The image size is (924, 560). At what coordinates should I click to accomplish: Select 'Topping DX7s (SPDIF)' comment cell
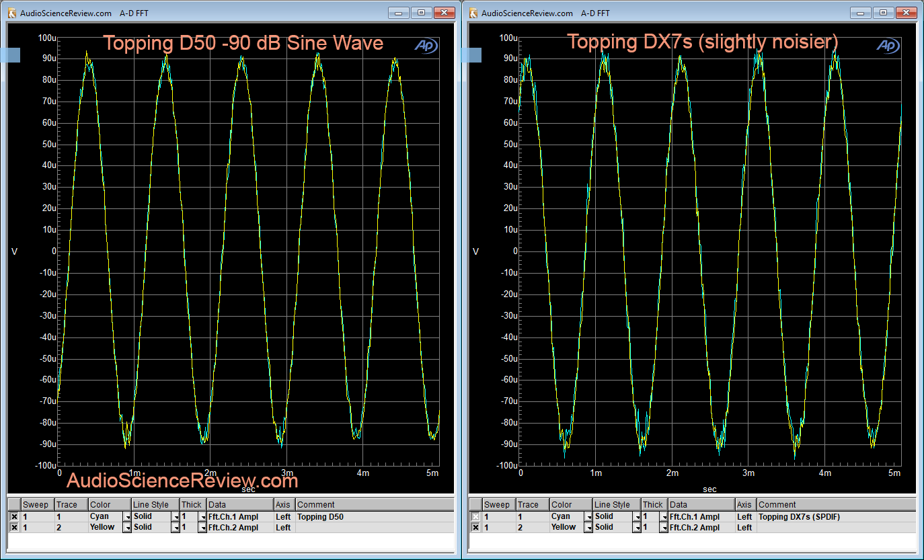(837, 517)
